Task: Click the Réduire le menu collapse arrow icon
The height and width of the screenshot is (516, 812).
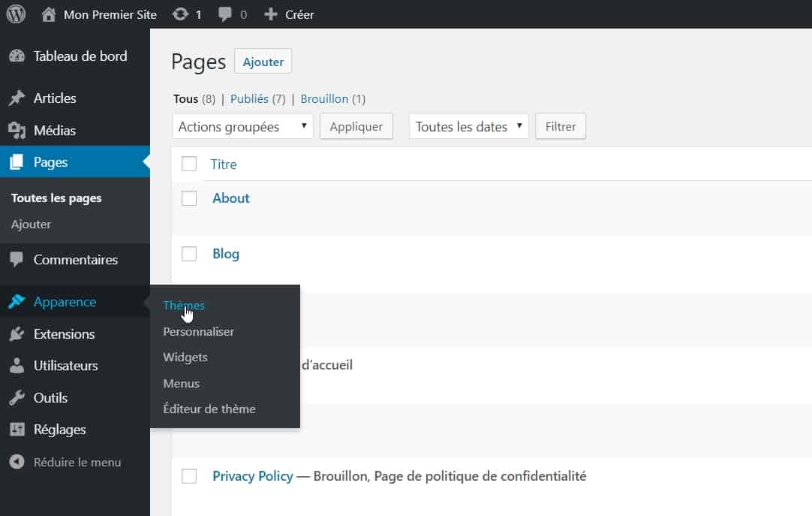Action: coord(17,462)
